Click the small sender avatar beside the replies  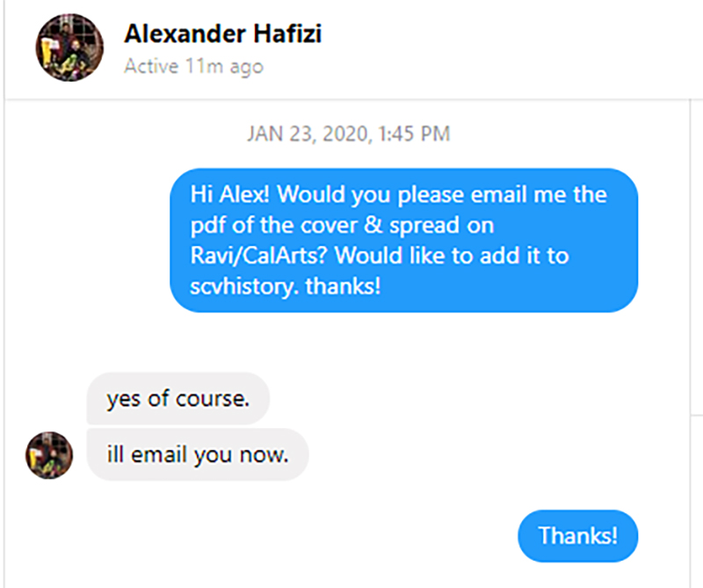coord(48,454)
